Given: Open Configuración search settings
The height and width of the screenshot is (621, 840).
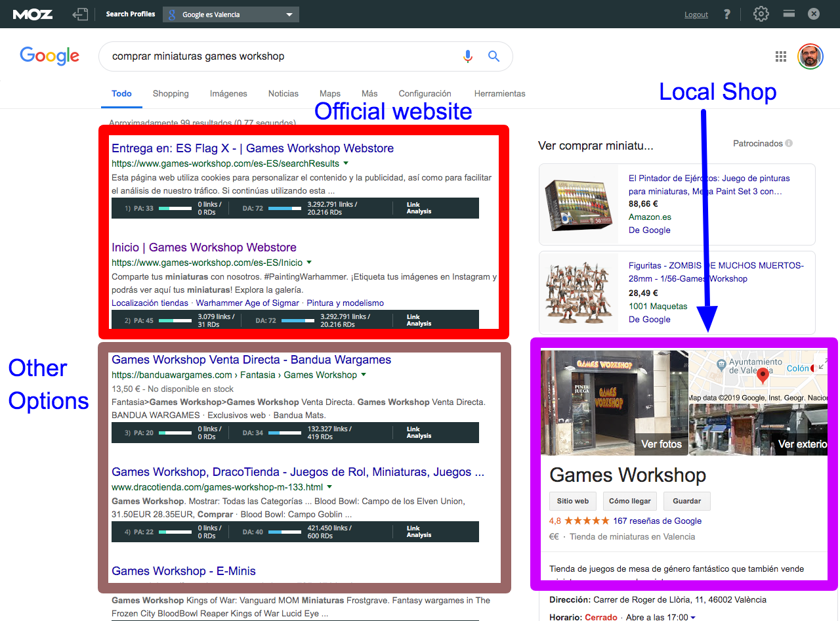Looking at the screenshot, I should pos(425,93).
